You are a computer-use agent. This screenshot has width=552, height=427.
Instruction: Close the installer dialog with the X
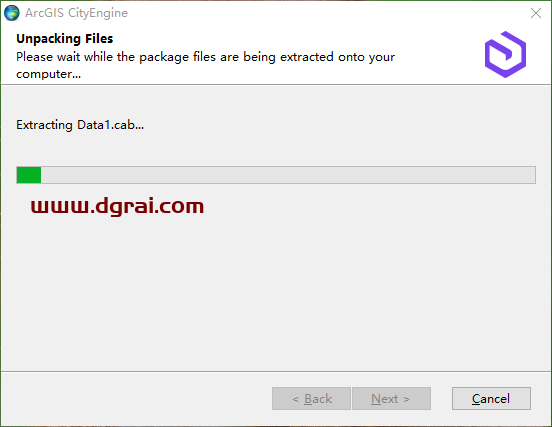(535, 13)
